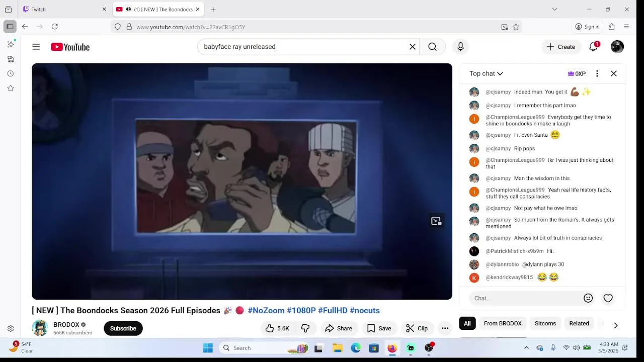Click Firefox Sign in button
The image size is (644, 362).
587,27
